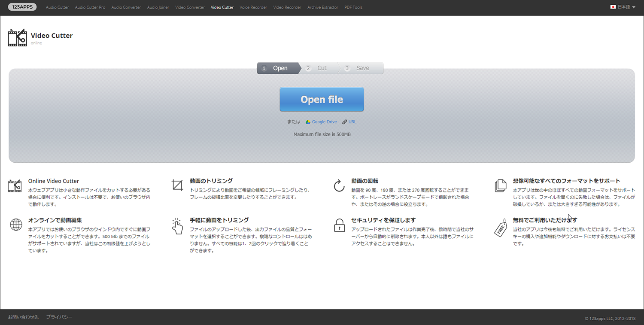The image size is (644, 325).
Task: Click the padlock security icon
Action: (x=339, y=225)
